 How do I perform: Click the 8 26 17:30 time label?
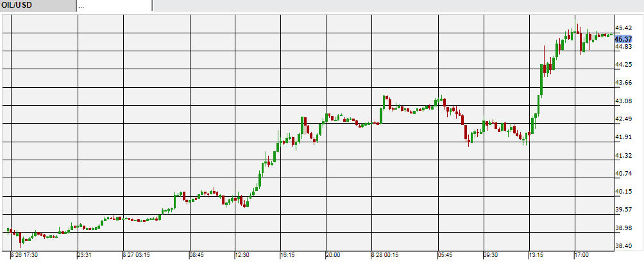tap(25, 255)
